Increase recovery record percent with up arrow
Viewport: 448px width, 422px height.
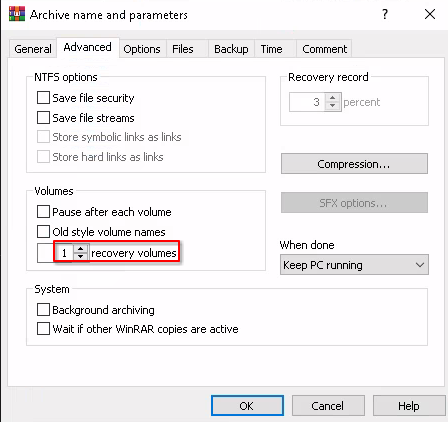click(332, 98)
